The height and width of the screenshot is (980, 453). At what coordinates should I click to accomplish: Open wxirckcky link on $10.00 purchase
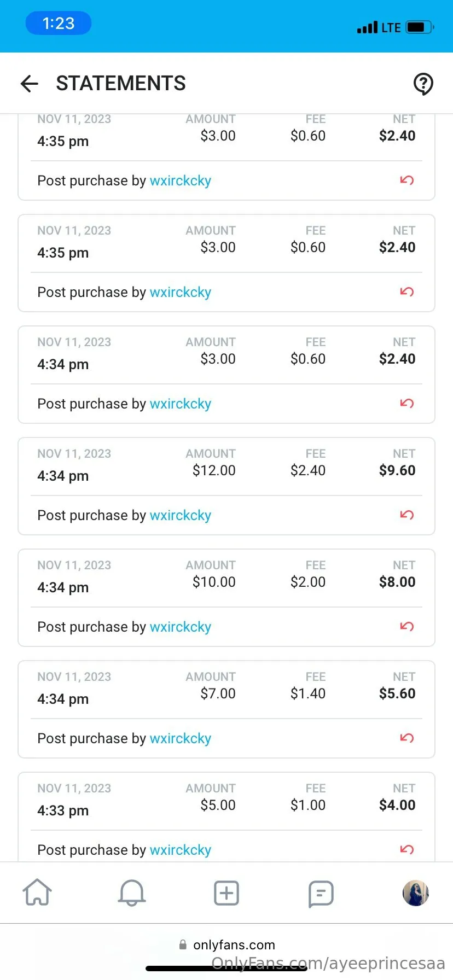[x=180, y=627]
